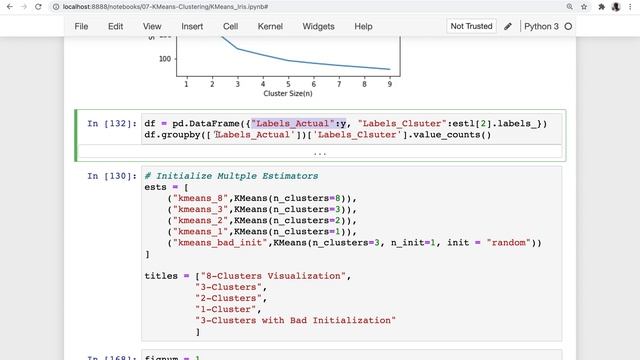Click into code cell In [132] first line
This screenshot has height=360, width=640.
[345, 124]
